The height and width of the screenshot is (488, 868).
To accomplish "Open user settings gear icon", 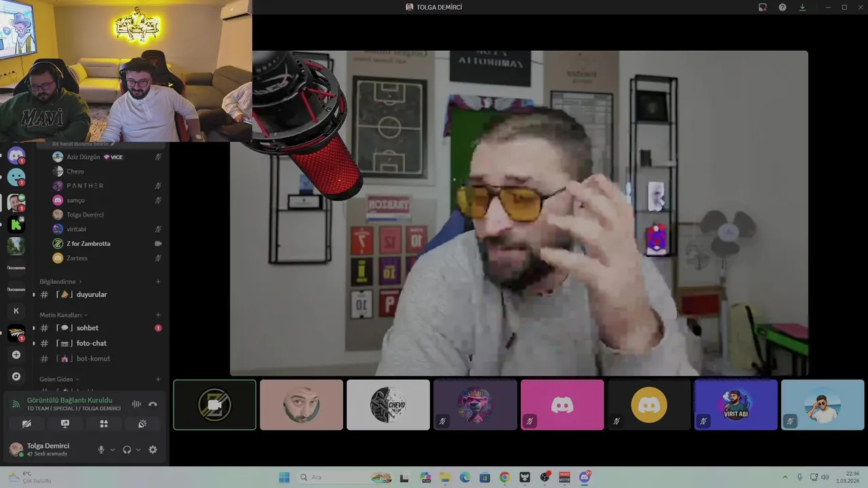I will click(x=153, y=449).
